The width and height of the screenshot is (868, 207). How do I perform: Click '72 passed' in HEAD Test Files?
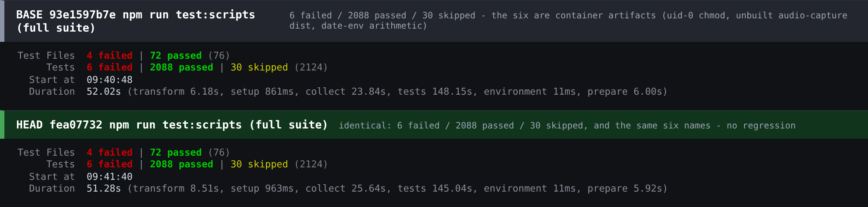[x=176, y=152]
